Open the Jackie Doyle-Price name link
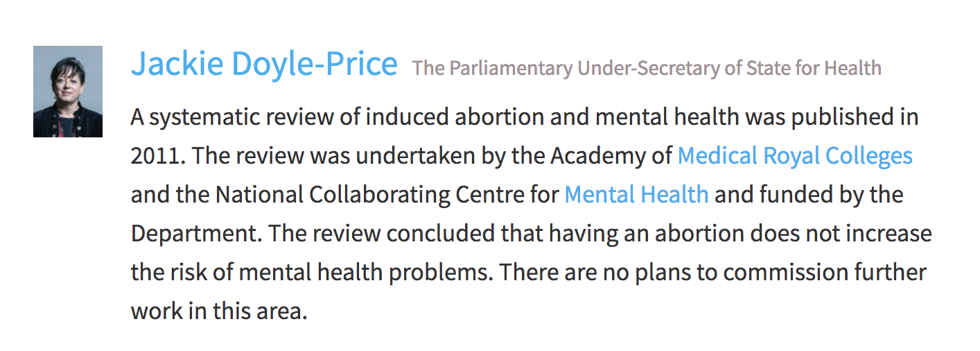 pyautogui.click(x=264, y=64)
